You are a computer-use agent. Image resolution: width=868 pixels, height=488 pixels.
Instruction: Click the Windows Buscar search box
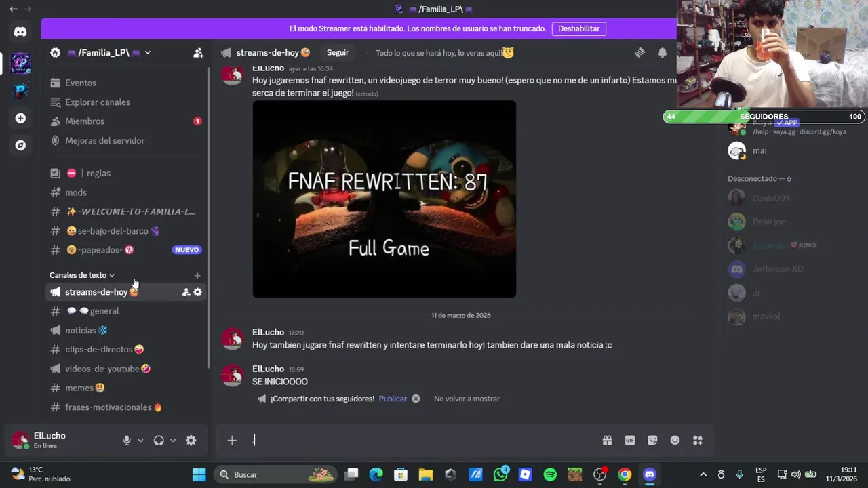[x=275, y=474]
